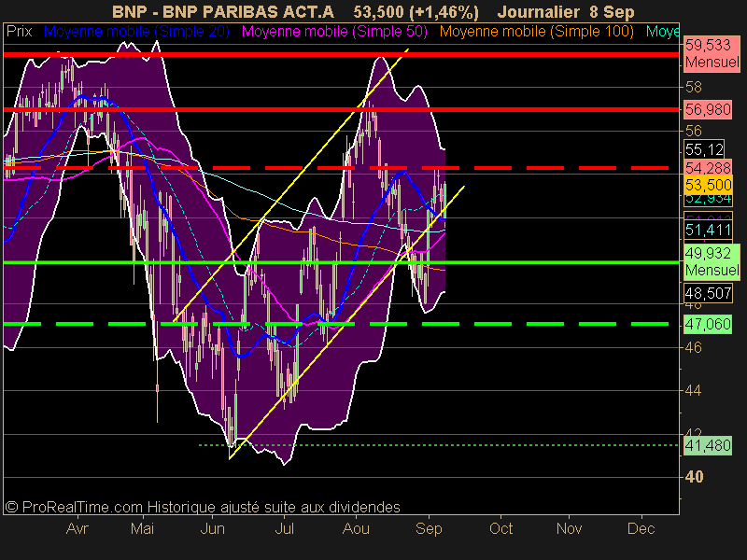Click the Moyenne mobile (Simple 20) legend
747x560 pixels.
[136, 32]
